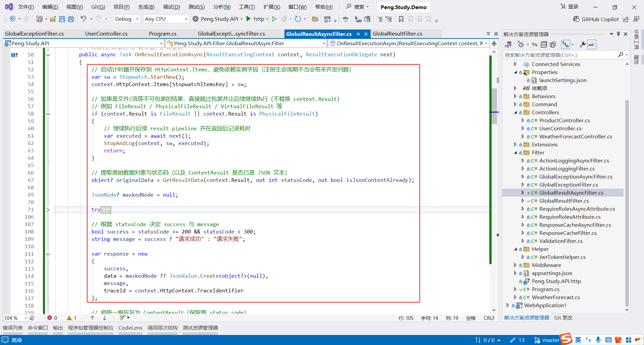Viewport: 644px width, 345px height.
Task: Click the open file folder icon
Action: tap(53, 19)
